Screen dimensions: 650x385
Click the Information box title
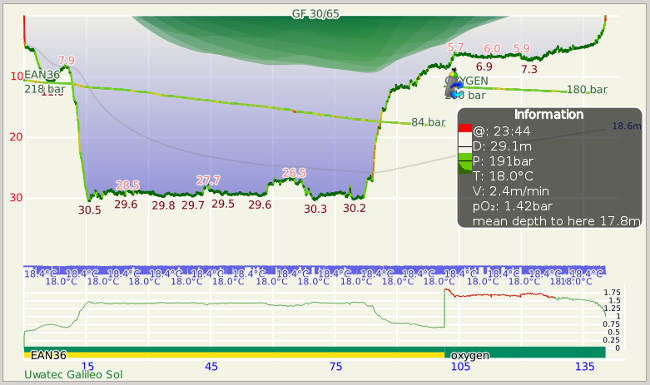pyautogui.click(x=549, y=114)
